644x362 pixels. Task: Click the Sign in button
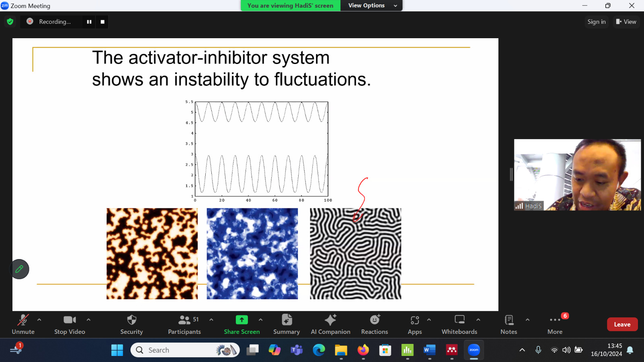point(597,22)
